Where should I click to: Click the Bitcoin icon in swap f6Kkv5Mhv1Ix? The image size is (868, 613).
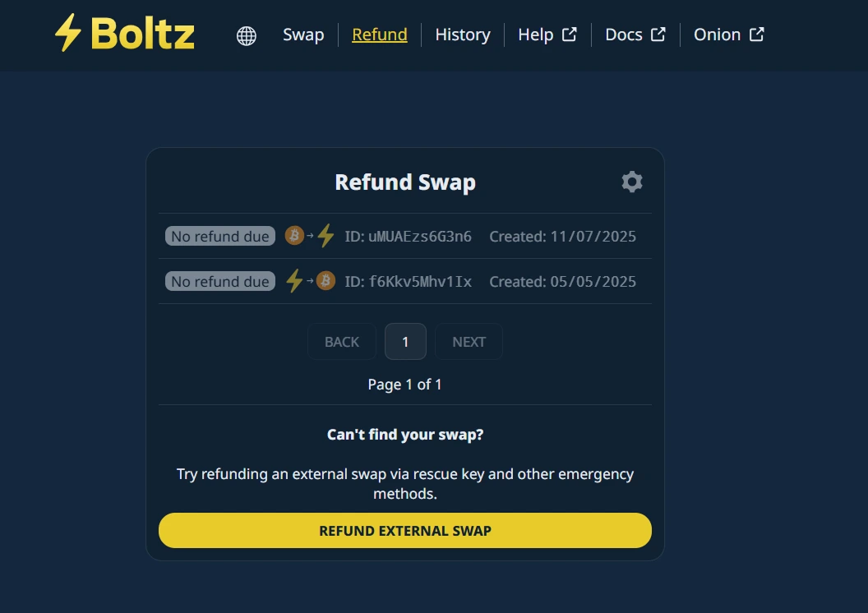[326, 281]
